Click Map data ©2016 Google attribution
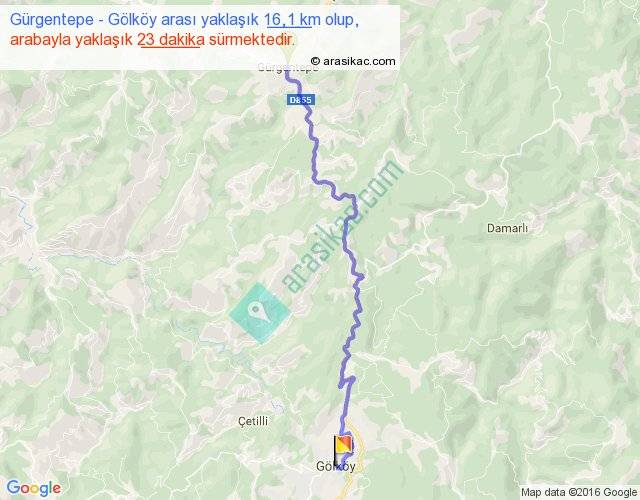640x500 pixels. 579,492
